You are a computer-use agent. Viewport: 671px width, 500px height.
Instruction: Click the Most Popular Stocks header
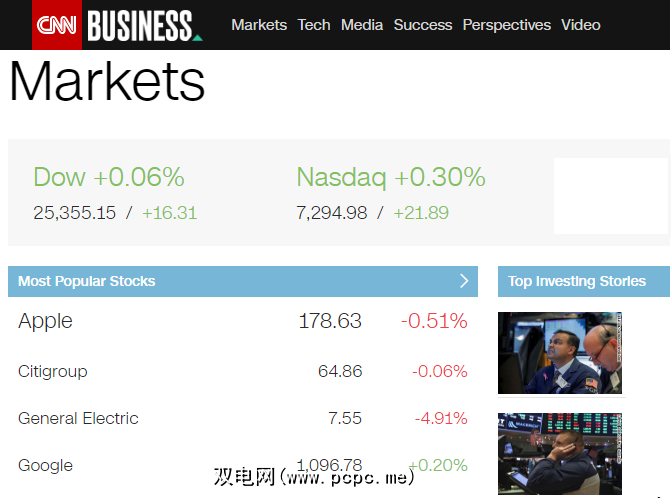click(87, 281)
